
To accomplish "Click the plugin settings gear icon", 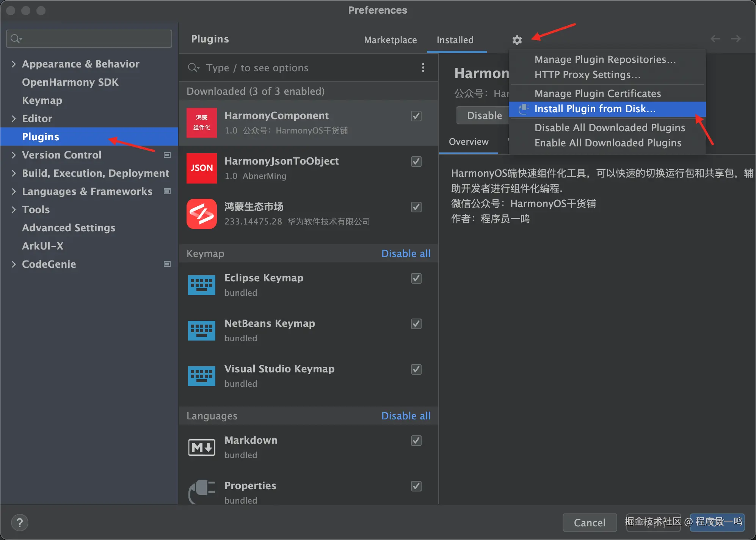I will pos(517,40).
